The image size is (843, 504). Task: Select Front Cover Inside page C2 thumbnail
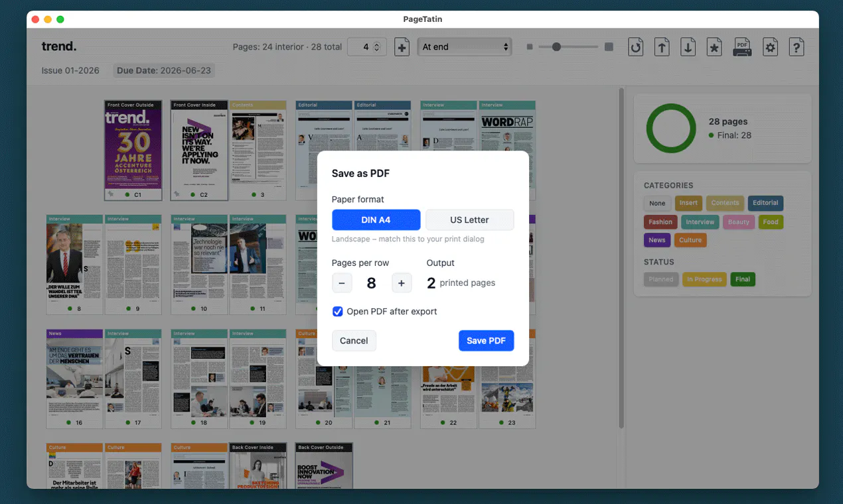200,151
